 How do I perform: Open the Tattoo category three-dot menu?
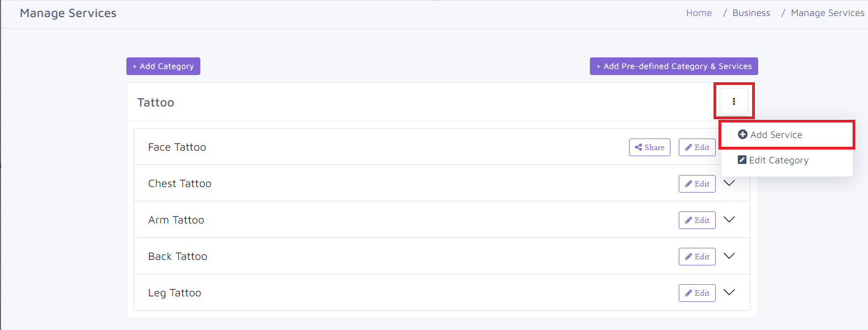tap(734, 102)
